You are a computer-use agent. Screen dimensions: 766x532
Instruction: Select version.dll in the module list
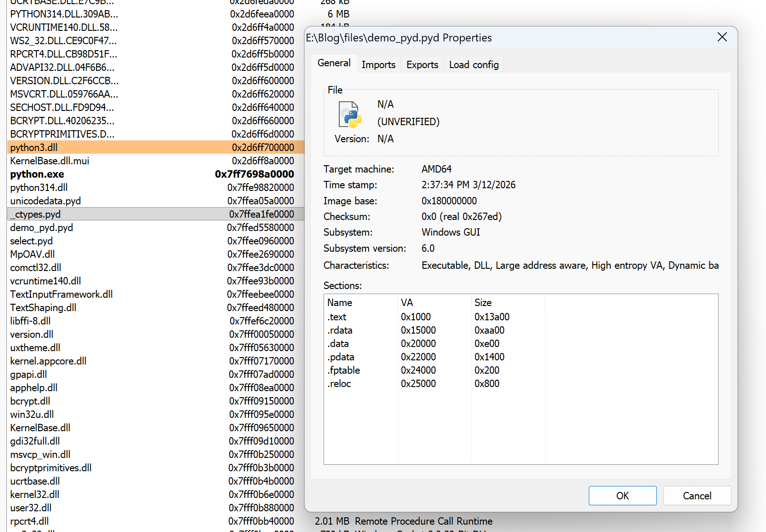[156, 335]
